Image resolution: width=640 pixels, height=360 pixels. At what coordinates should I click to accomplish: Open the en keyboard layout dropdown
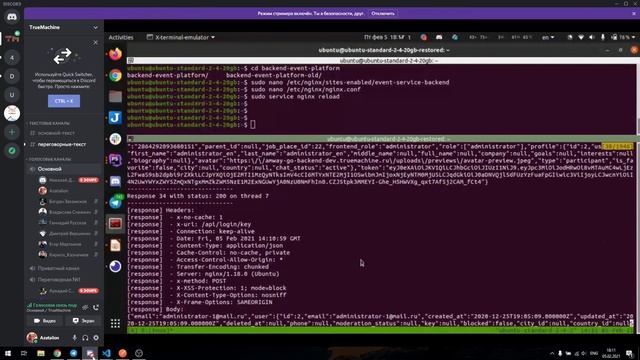coord(548,37)
